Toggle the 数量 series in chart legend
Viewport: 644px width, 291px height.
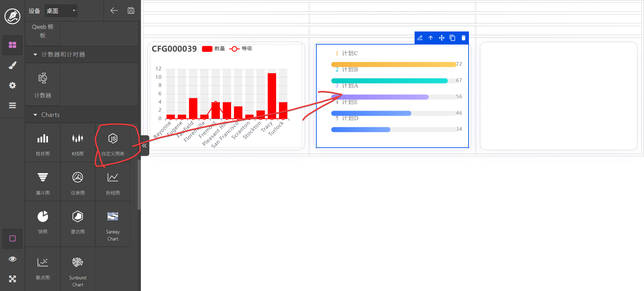point(213,49)
